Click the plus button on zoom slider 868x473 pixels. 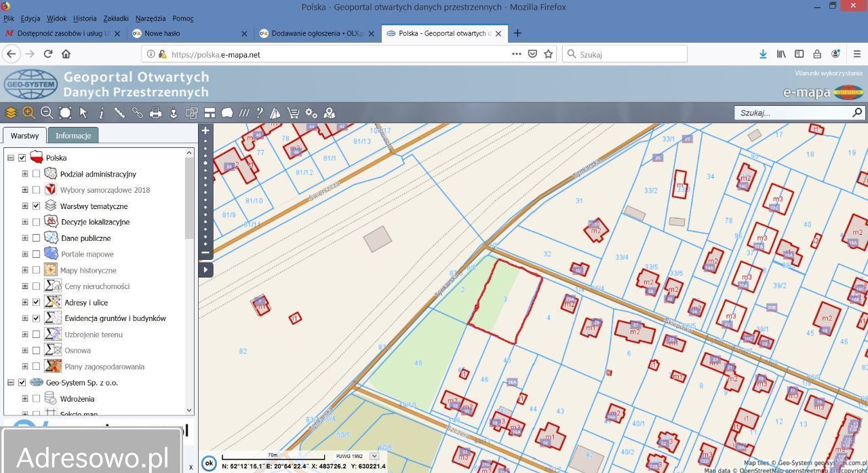click(x=205, y=130)
